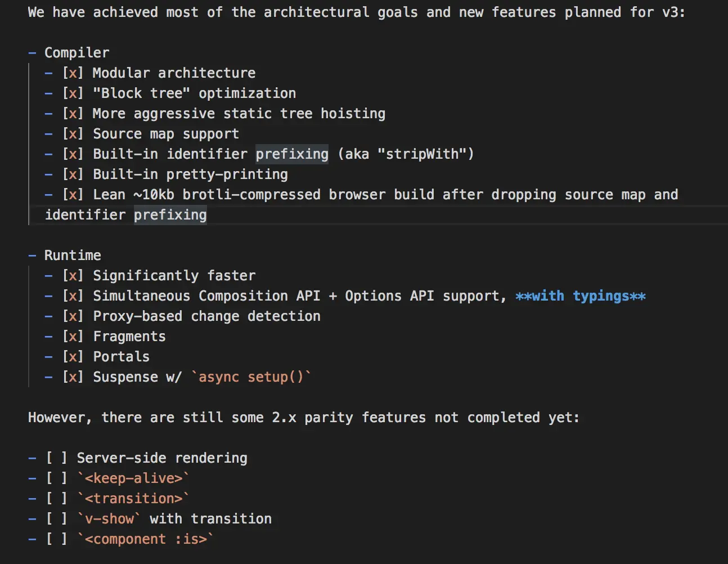Click the `v-show` inline code text
The width and height of the screenshot is (728, 564).
pyautogui.click(x=109, y=519)
